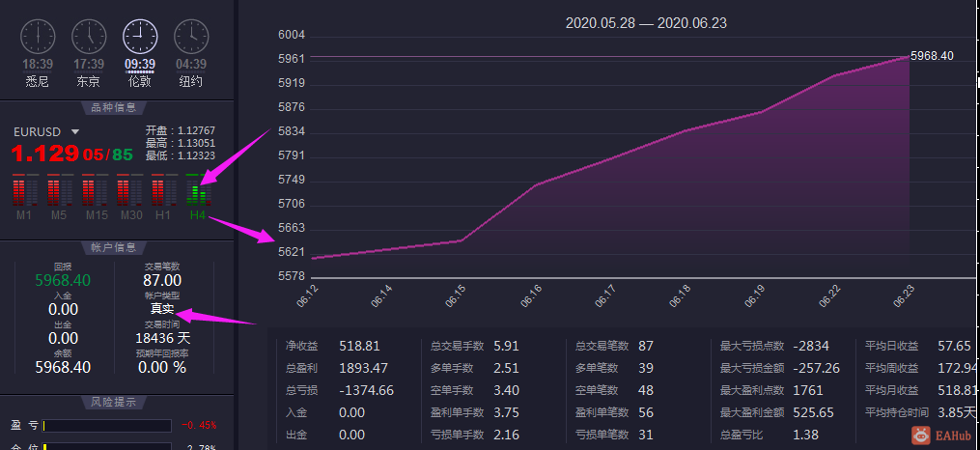Select the M5 timeframe label
Viewport: 980px width, 450px height.
(x=59, y=215)
